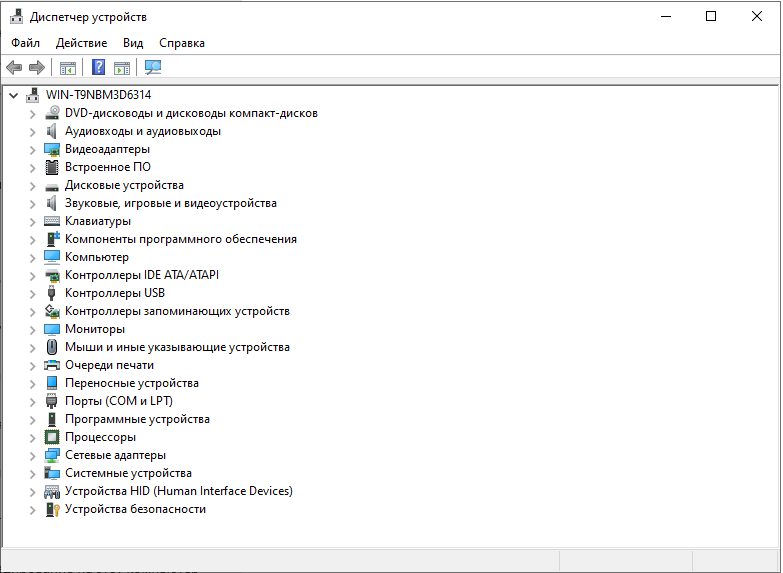Expand the Контроллеры USB arrow
Image resolution: width=783 pixels, height=573 pixels.
[32, 293]
